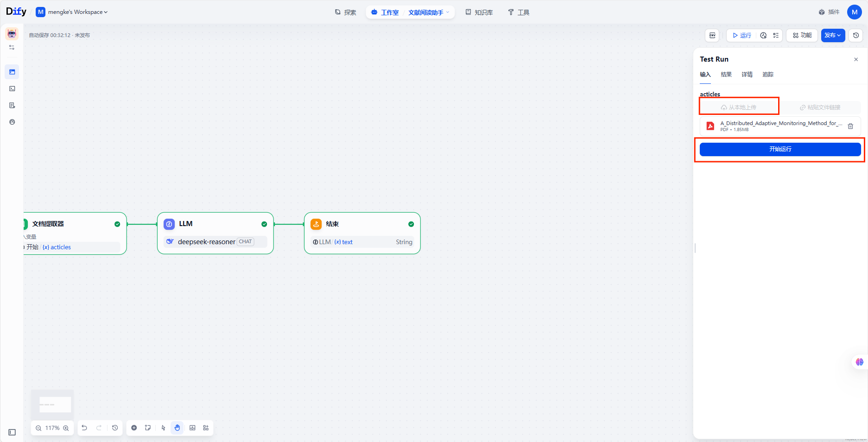This screenshot has height=442, width=868.
Task: Expand the 发布 publish dropdown
Action: [x=833, y=35]
